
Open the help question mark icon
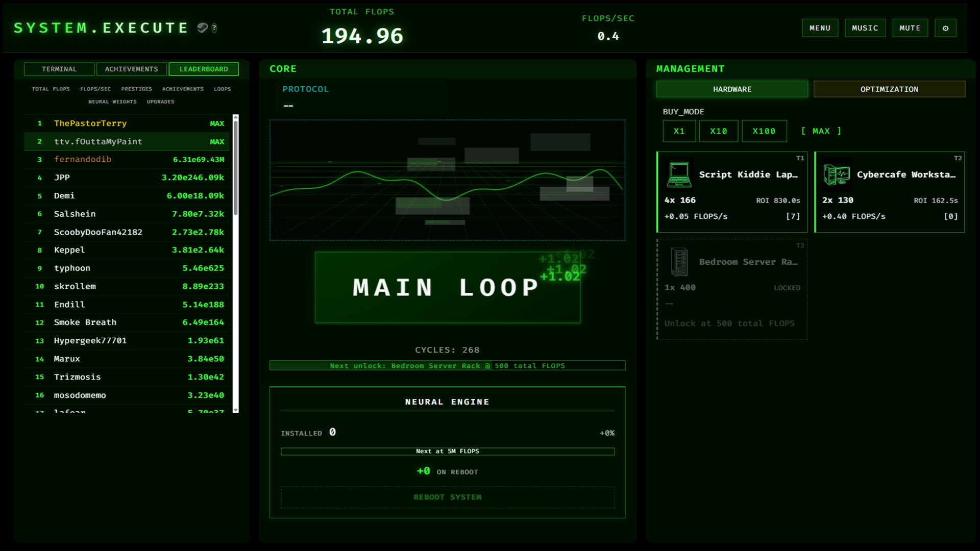[x=215, y=29]
